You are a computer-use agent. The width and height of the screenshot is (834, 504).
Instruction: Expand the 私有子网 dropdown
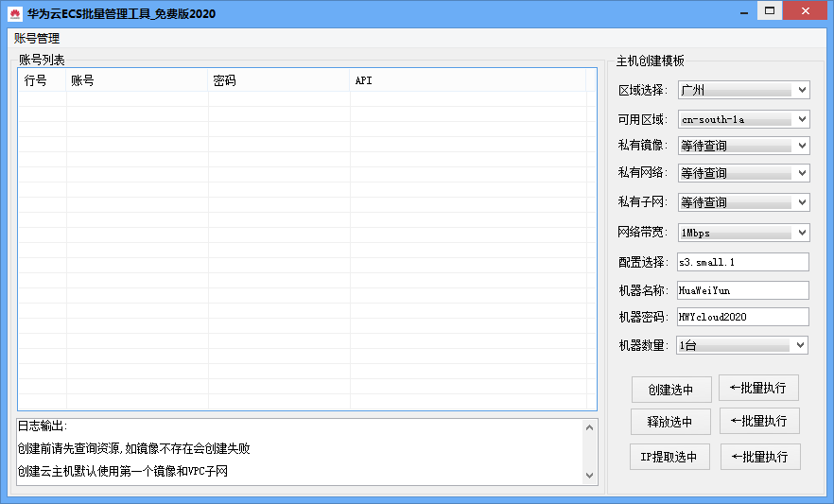pyautogui.click(x=743, y=202)
